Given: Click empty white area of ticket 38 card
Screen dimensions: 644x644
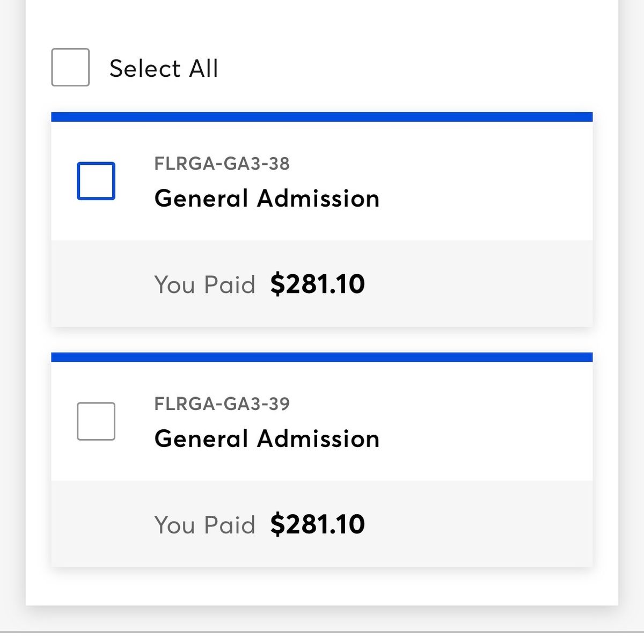Looking at the screenshot, I should point(483,181).
